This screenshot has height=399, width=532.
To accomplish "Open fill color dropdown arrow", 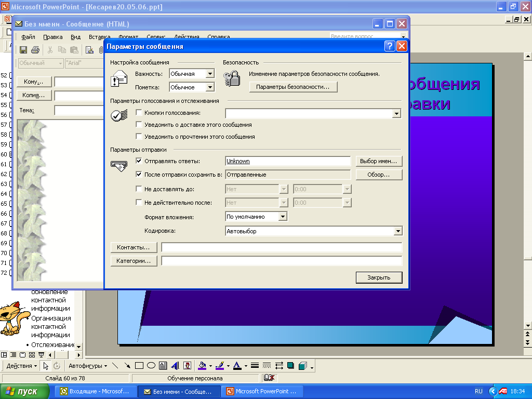I will 210,366.
